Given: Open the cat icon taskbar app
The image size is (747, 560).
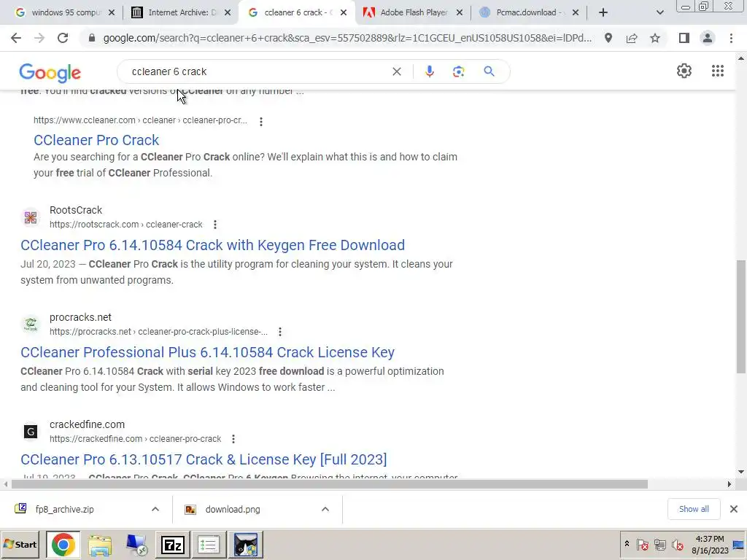Looking at the screenshot, I should click(245, 544).
